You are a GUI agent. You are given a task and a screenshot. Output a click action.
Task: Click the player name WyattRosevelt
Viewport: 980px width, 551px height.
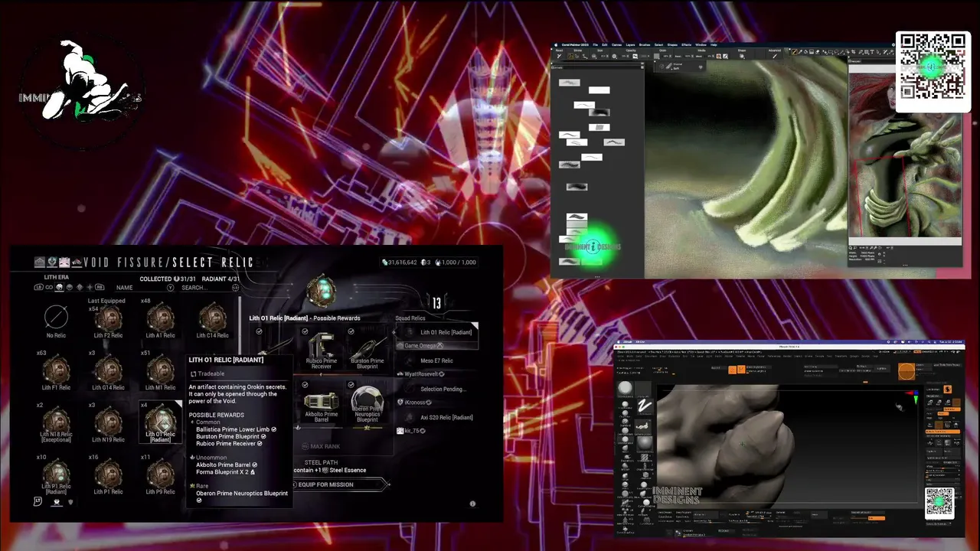pos(421,374)
